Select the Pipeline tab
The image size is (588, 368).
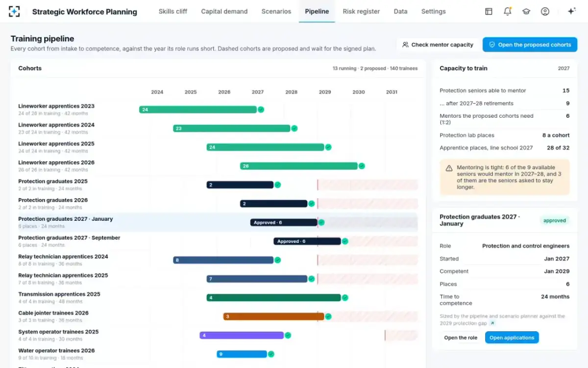(x=317, y=11)
